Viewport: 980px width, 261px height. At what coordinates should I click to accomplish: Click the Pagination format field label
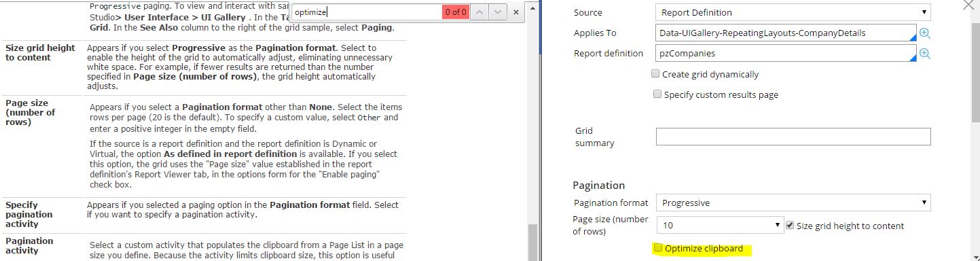(611, 203)
